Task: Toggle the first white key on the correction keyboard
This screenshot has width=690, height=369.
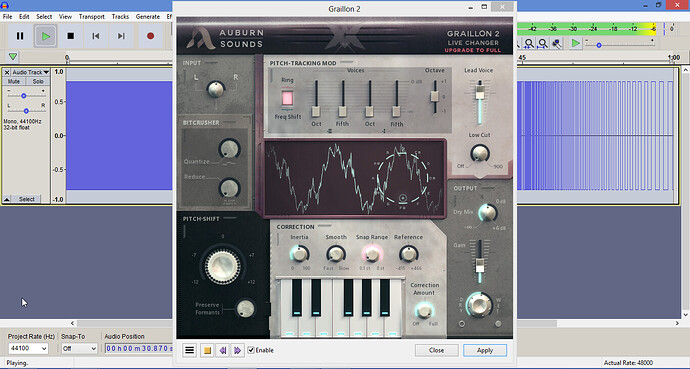Action: [x=288, y=326]
